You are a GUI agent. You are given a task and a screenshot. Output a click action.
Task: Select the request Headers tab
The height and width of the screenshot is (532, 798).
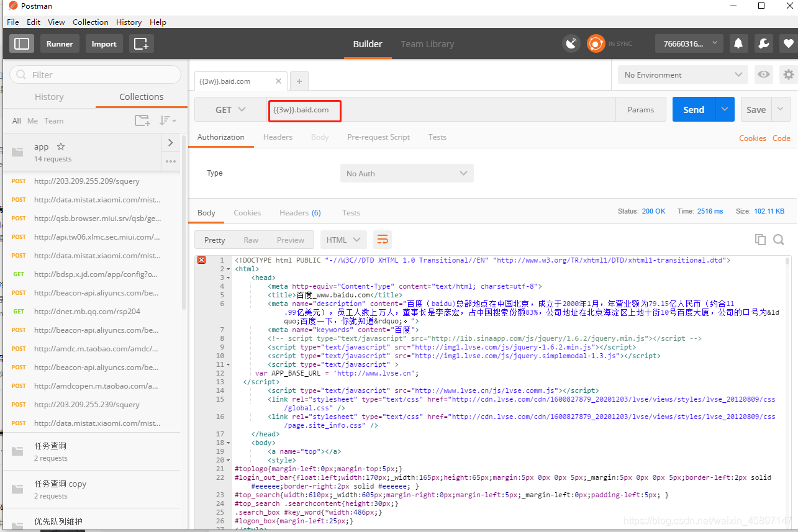(278, 137)
